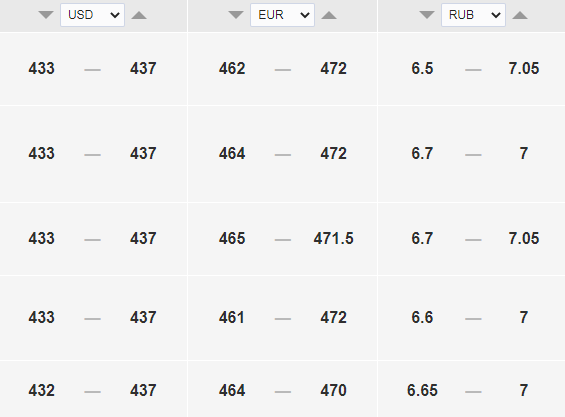Screen dimensions: 565x417
Task: Click the 465 EUR buy rate
Action: (x=232, y=239)
